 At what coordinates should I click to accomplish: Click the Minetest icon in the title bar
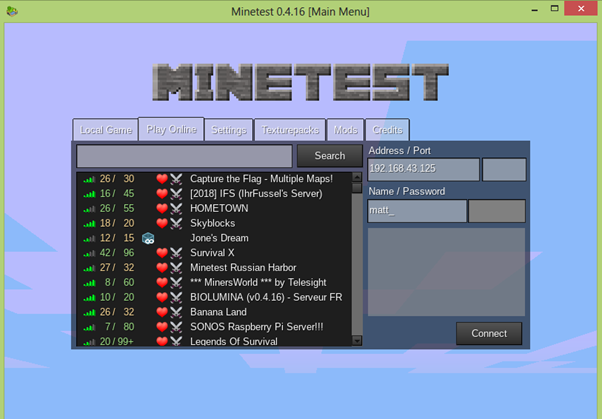point(12,11)
